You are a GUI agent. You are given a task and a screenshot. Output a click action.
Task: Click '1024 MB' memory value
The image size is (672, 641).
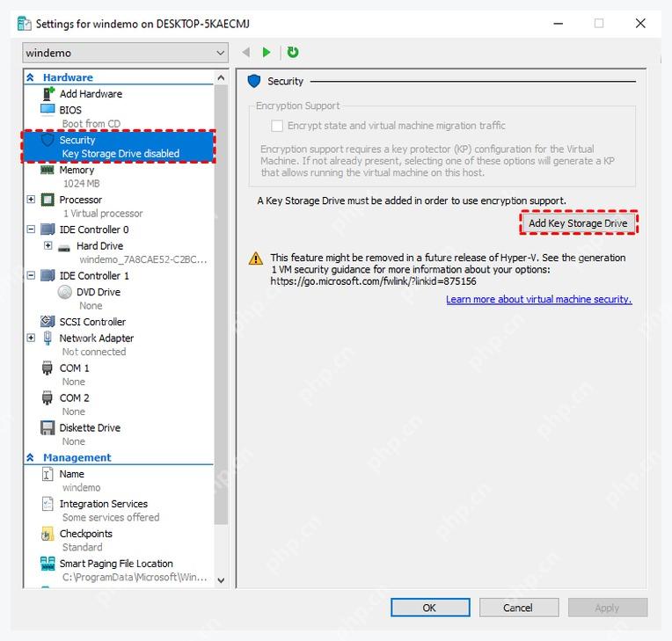[82, 184]
